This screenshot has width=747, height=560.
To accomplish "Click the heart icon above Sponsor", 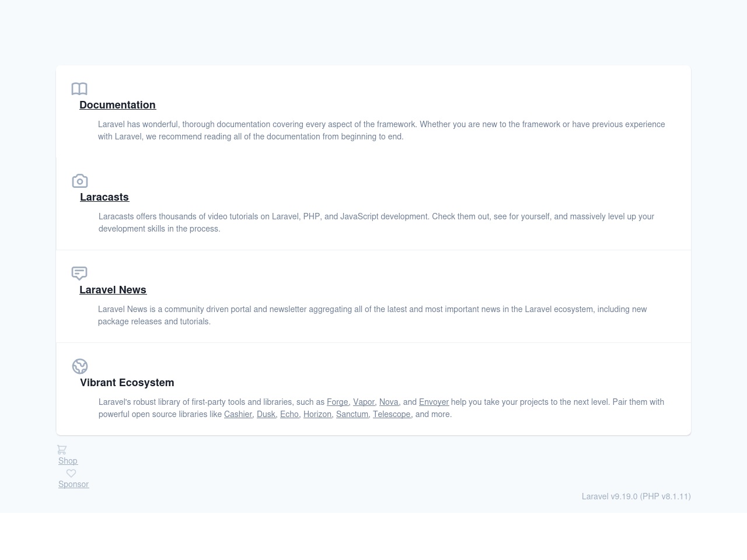I will pos(71,473).
